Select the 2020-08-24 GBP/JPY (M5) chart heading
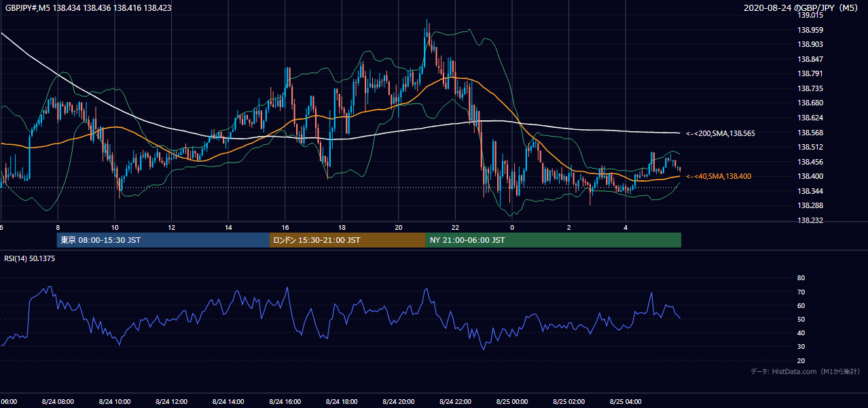The width and height of the screenshot is (868, 408). tap(802, 8)
